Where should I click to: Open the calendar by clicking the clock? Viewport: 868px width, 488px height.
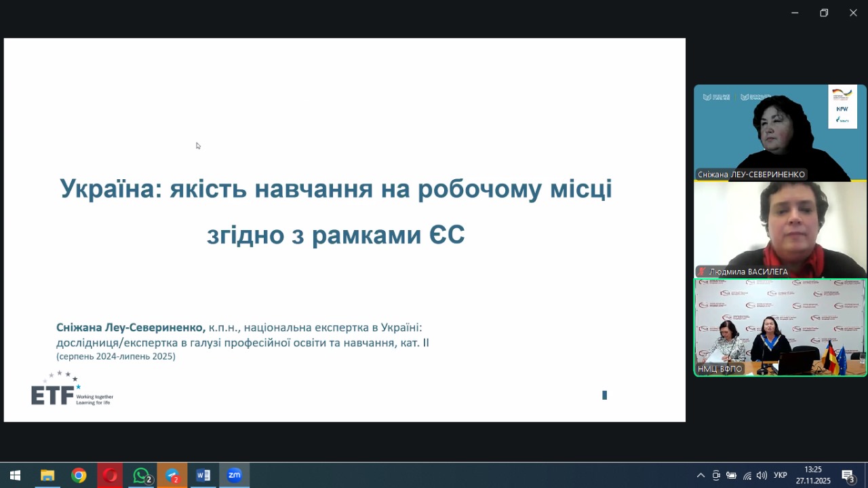[x=812, y=475]
